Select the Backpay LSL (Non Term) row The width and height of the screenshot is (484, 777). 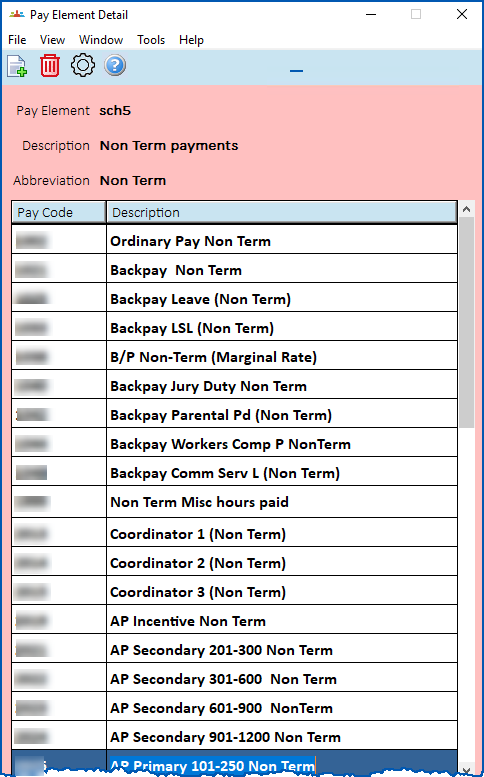(234, 328)
